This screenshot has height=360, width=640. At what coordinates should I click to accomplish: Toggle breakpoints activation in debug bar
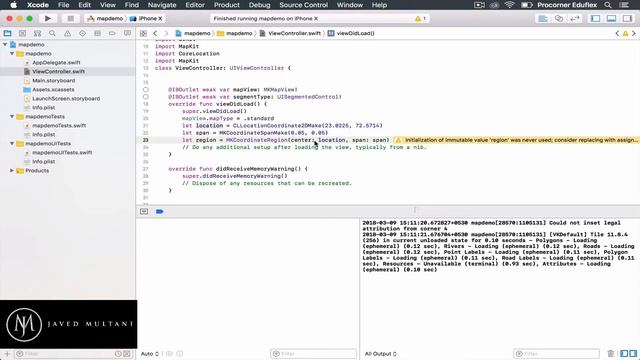point(160,211)
